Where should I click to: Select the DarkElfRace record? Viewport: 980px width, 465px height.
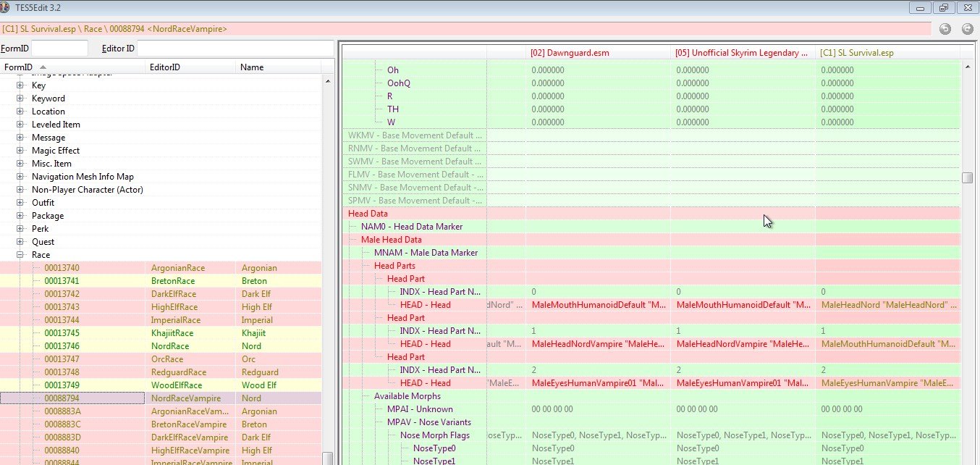pyautogui.click(x=161, y=294)
